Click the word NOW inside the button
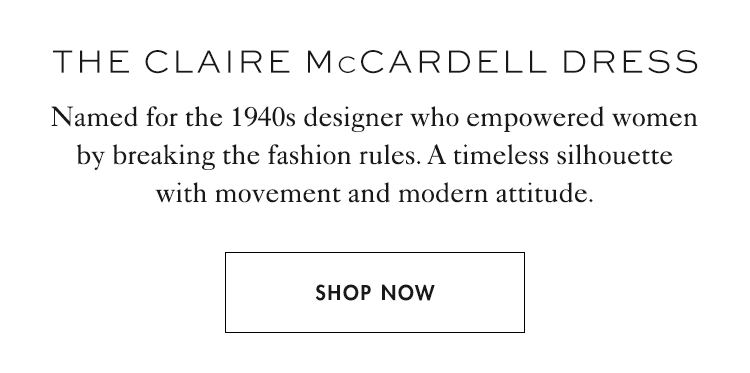 pos(408,293)
